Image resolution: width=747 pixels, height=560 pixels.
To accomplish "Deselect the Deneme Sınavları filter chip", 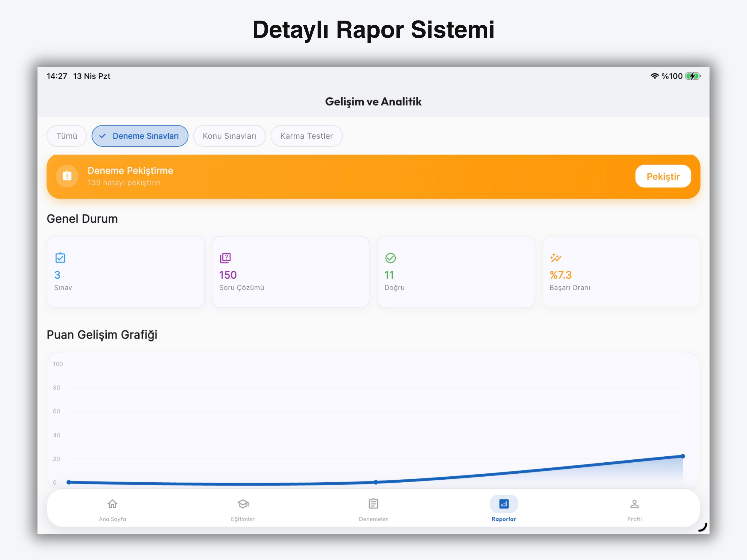I will tap(140, 136).
